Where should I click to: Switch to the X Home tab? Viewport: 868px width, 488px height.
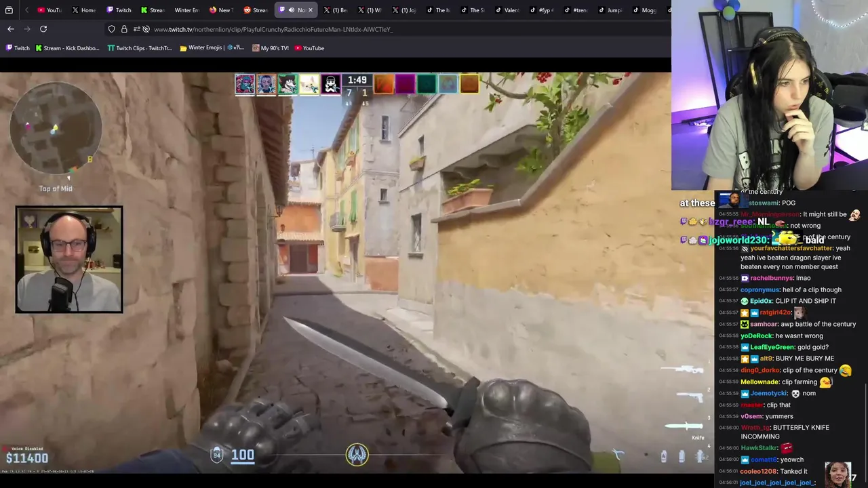click(x=83, y=10)
